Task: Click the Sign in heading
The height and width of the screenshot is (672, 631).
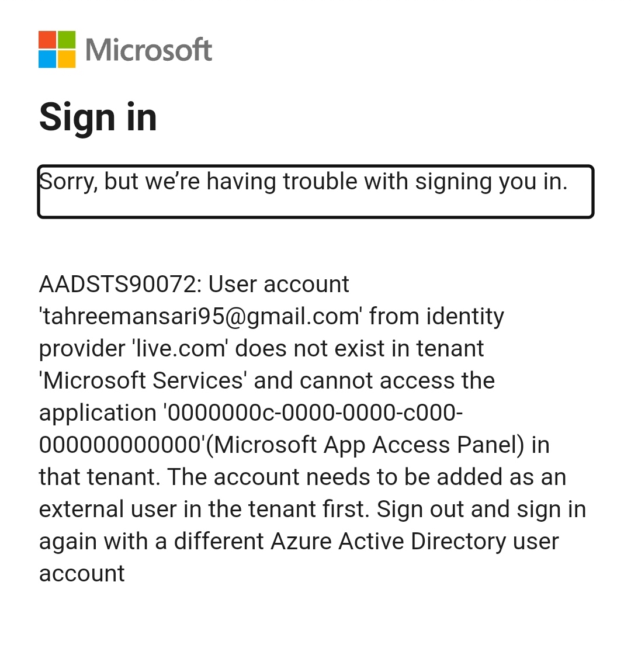Action: (98, 117)
